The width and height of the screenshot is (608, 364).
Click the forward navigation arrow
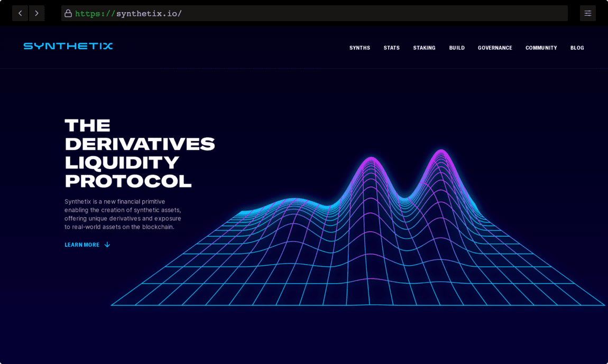click(36, 13)
